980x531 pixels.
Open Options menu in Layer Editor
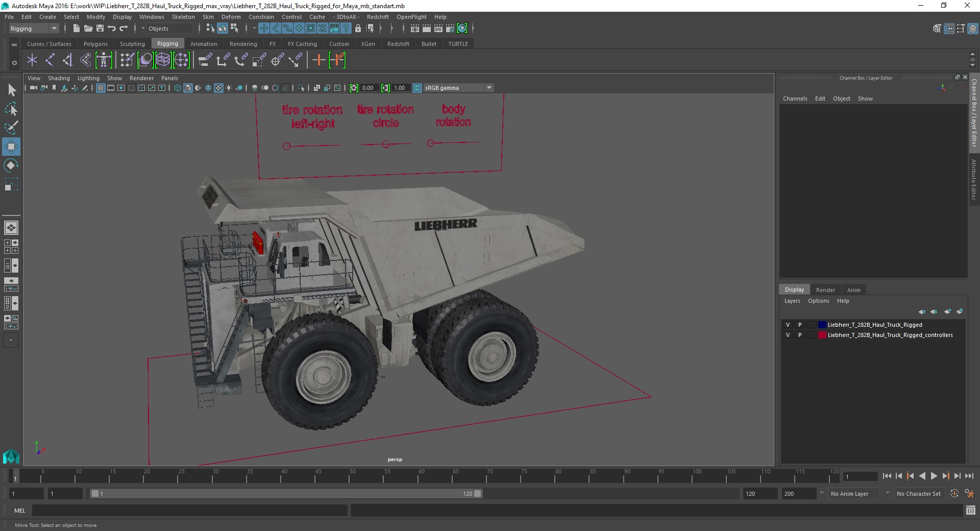818,301
